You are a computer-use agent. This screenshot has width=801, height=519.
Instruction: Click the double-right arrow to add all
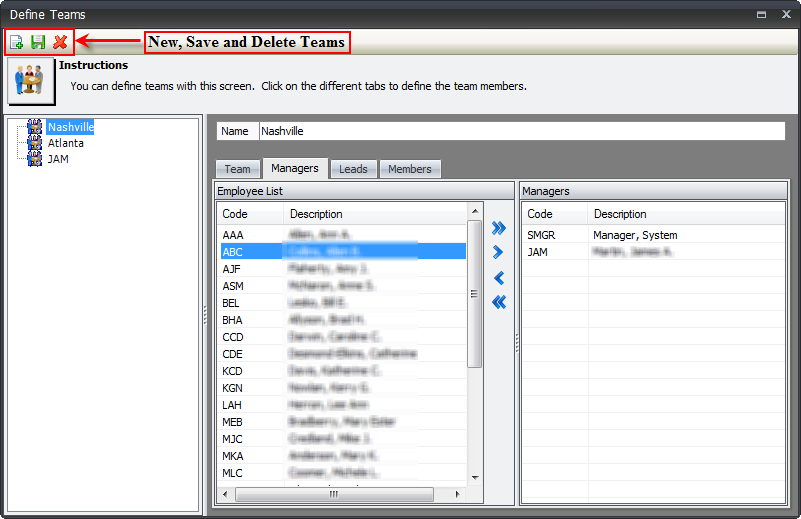click(x=499, y=228)
